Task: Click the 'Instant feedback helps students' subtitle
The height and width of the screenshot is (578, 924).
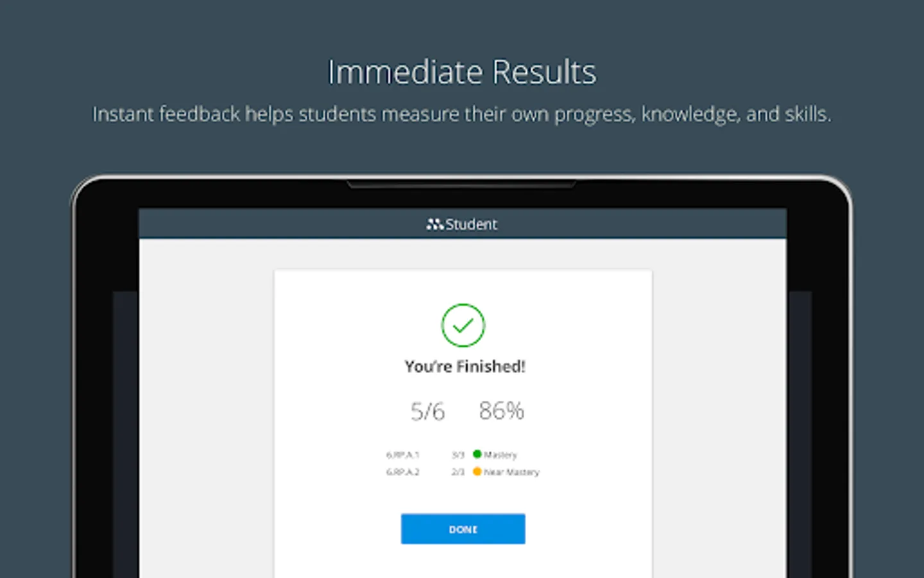Action: pyautogui.click(x=462, y=114)
